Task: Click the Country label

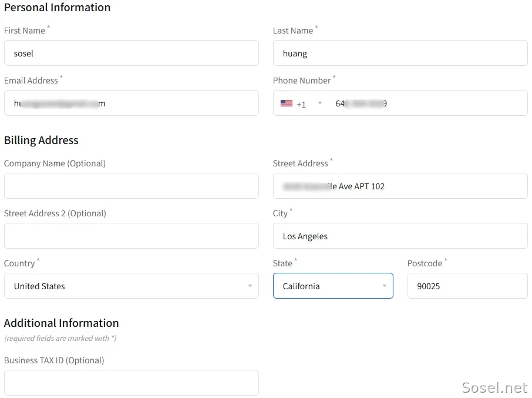Action: pyautogui.click(x=22, y=263)
